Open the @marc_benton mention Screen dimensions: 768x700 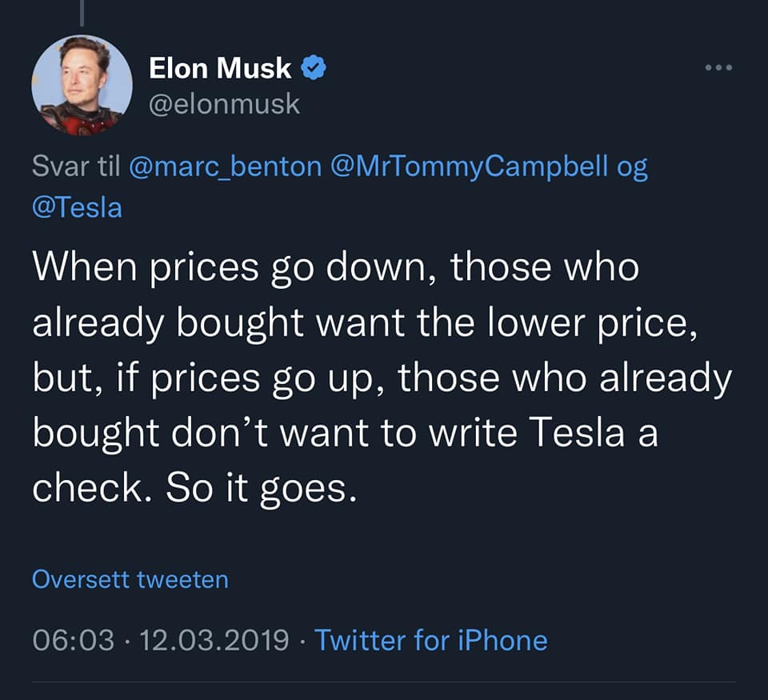[226, 166]
